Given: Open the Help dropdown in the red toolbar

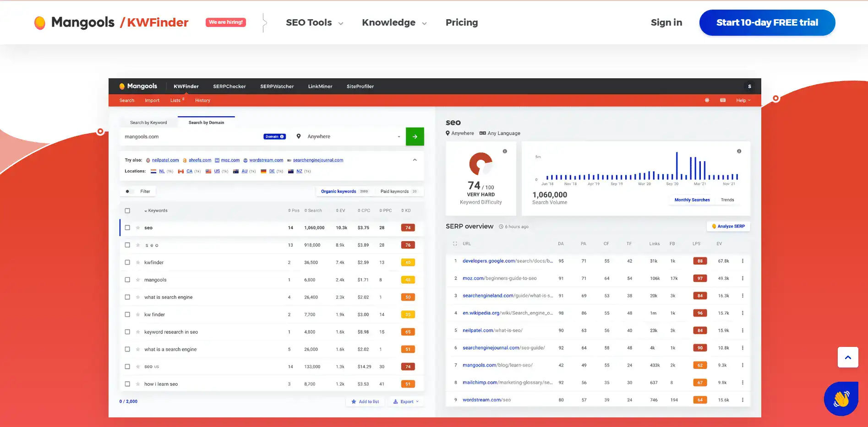Looking at the screenshot, I should pyautogui.click(x=743, y=100).
